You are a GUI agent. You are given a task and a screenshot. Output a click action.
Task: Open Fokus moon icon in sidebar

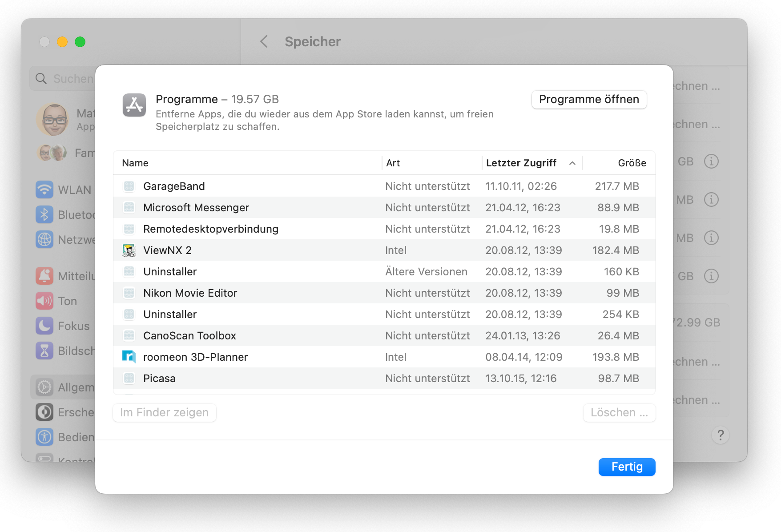tap(44, 326)
